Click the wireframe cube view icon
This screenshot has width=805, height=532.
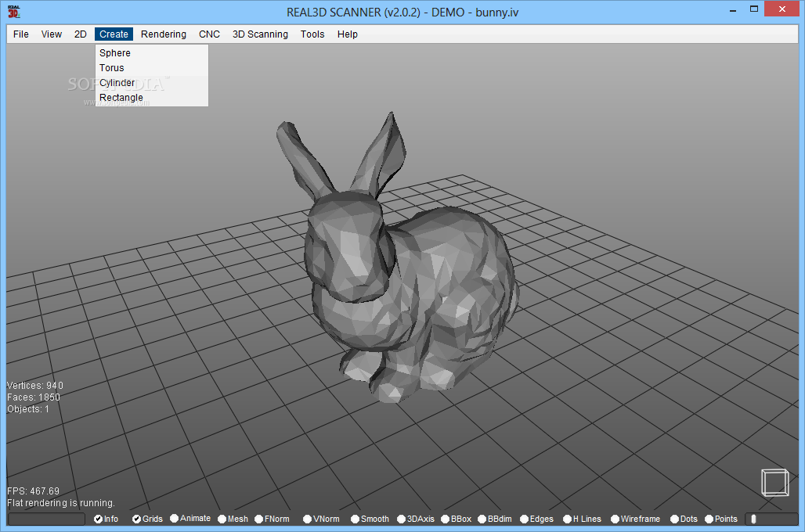click(x=775, y=482)
